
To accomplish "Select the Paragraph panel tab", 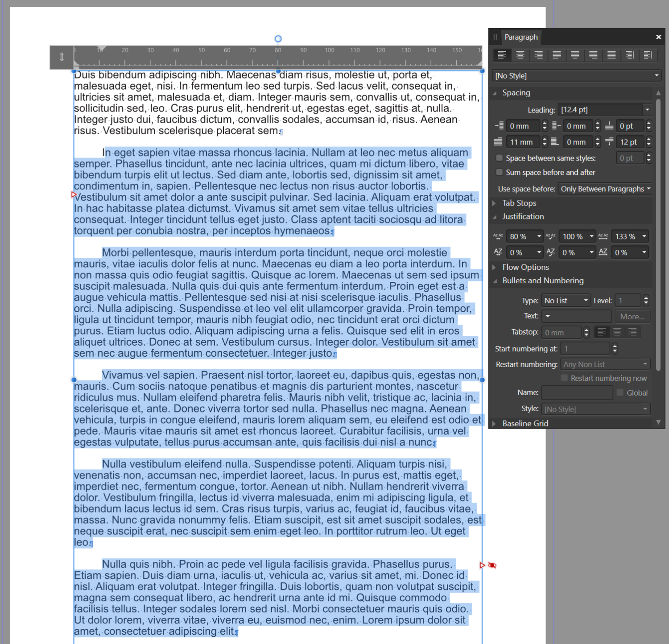I will (x=521, y=37).
